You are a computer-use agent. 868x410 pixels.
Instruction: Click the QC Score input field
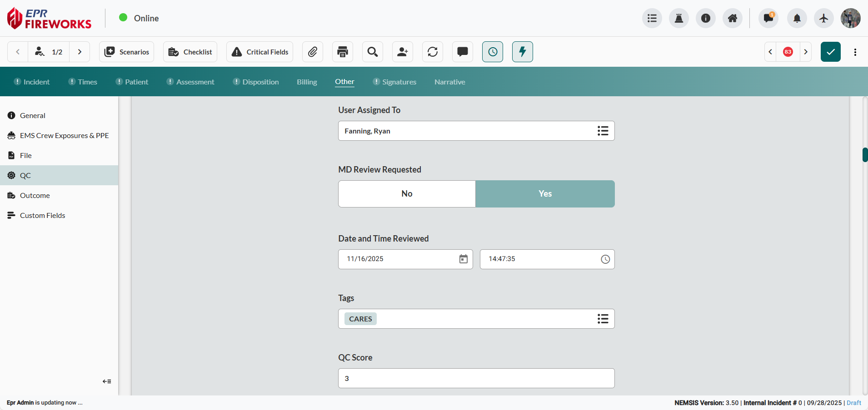[476, 378]
